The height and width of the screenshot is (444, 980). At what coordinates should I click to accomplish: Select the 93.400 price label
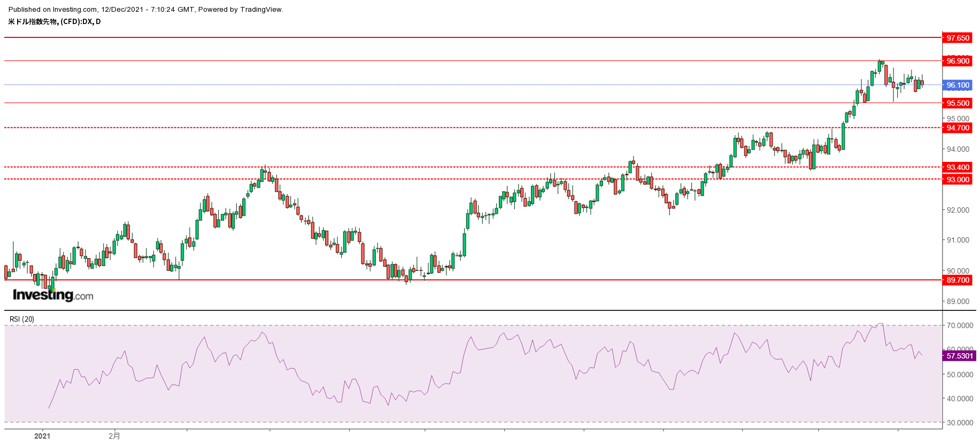click(x=956, y=167)
